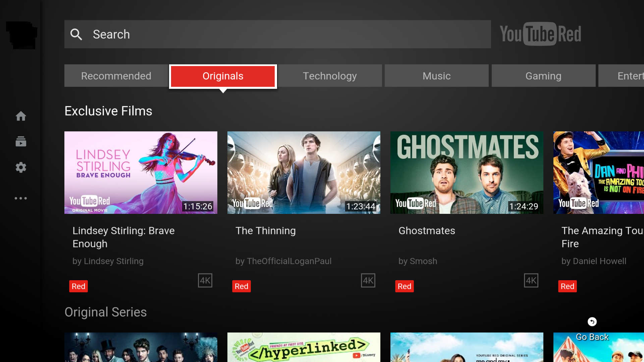This screenshot has width=644, height=362.
Task: Expand the Gaming category option
Action: point(543,75)
